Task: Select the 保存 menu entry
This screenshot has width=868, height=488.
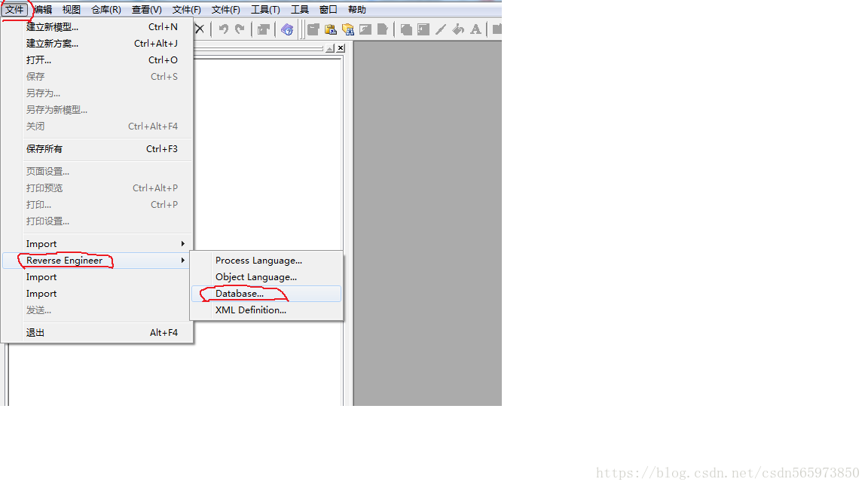Action: [98, 76]
